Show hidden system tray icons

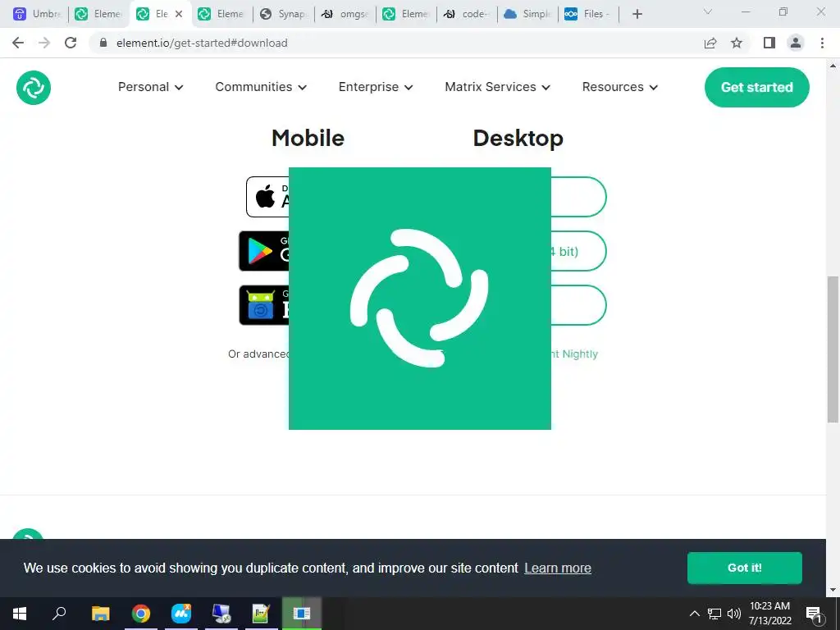[694, 614]
